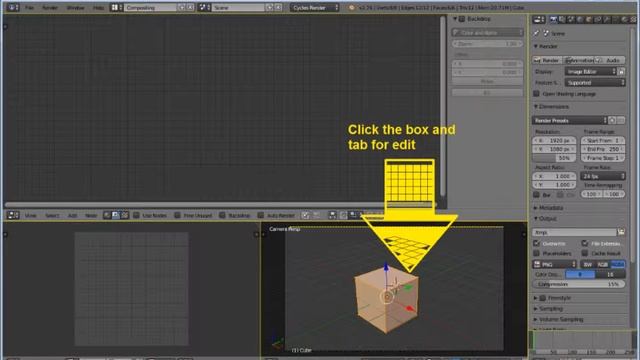Switch to the World properties tab icon
This screenshot has height=360, width=640.
(x=580, y=19)
